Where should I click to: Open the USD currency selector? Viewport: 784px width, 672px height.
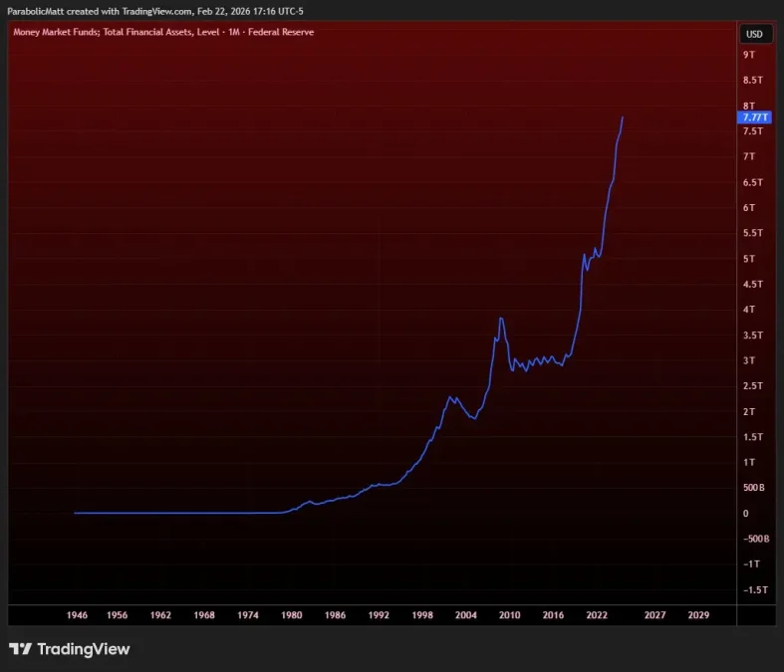pos(754,34)
